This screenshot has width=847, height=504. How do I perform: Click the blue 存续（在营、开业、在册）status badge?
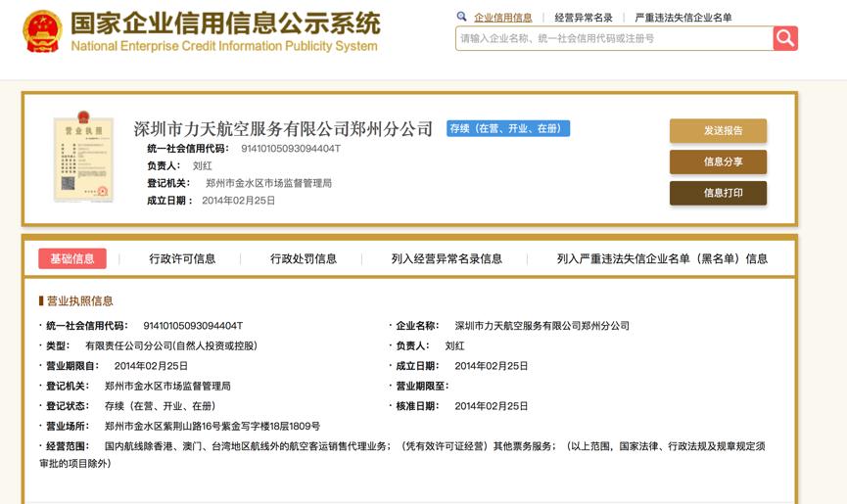click(x=508, y=128)
